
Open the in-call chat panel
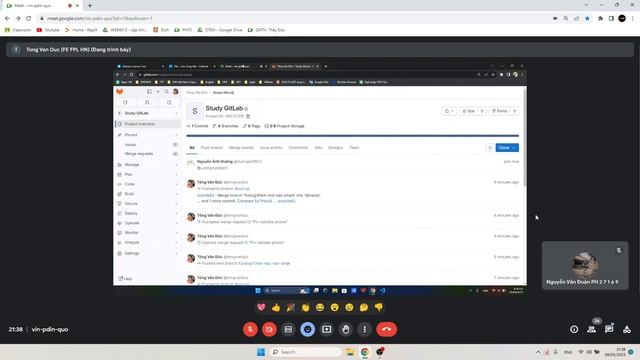pos(609,329)
